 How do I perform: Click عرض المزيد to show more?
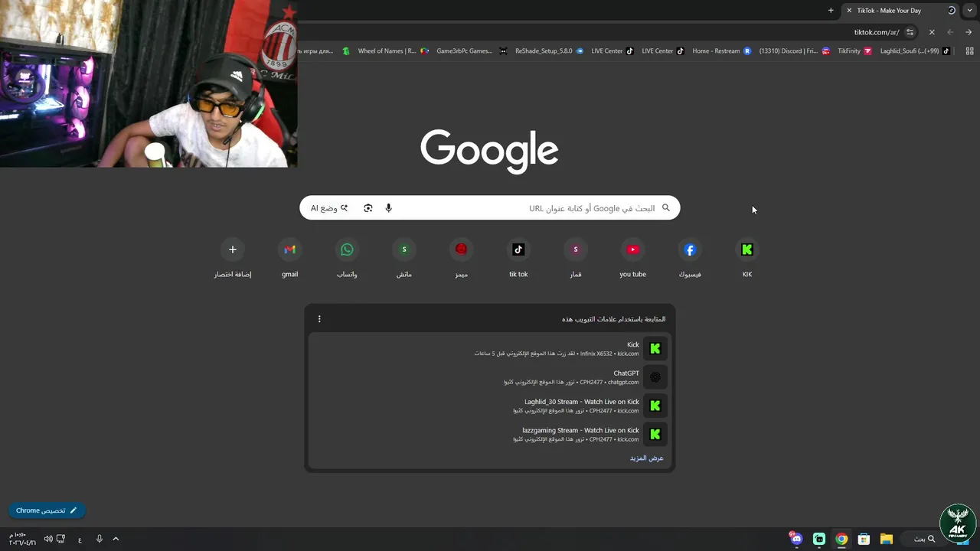[x=647, y=458]
